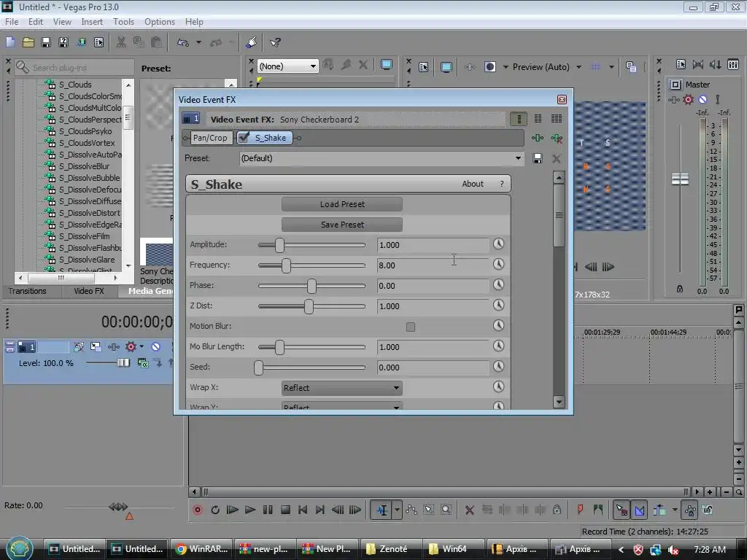Click the Delete Preset X icon
This screenshot has width=747, height=560.
[x=556, y=158]
